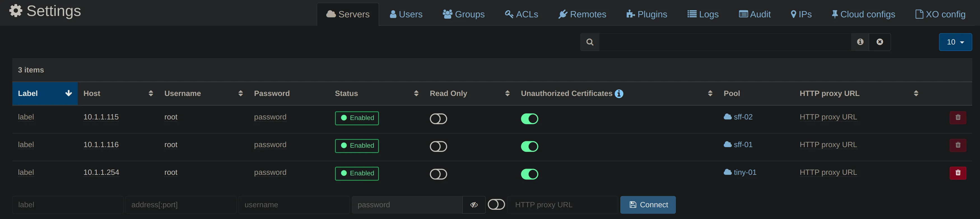Open the filter syntax info icon

[860, 42]
